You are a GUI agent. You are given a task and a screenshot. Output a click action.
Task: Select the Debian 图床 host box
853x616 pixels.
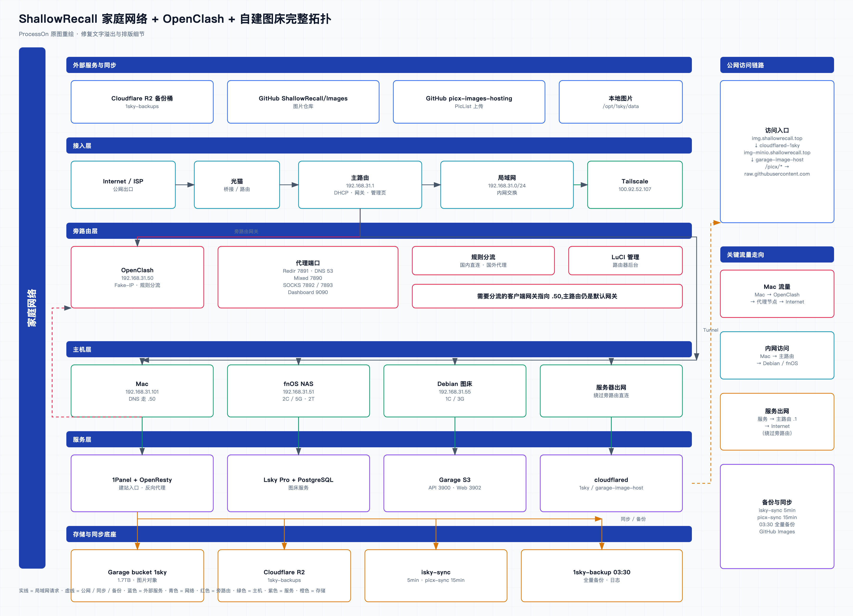455,391
